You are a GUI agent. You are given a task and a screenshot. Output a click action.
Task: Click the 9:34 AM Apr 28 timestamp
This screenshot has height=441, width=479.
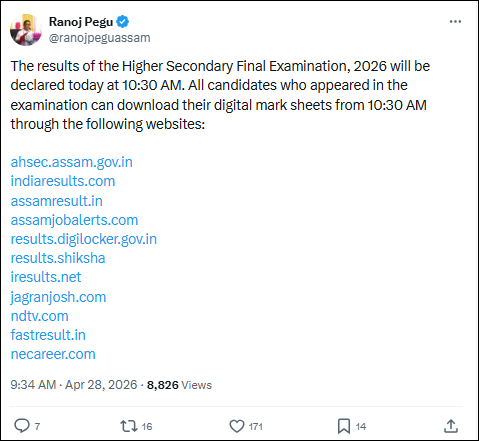click(x=74, y=385)
